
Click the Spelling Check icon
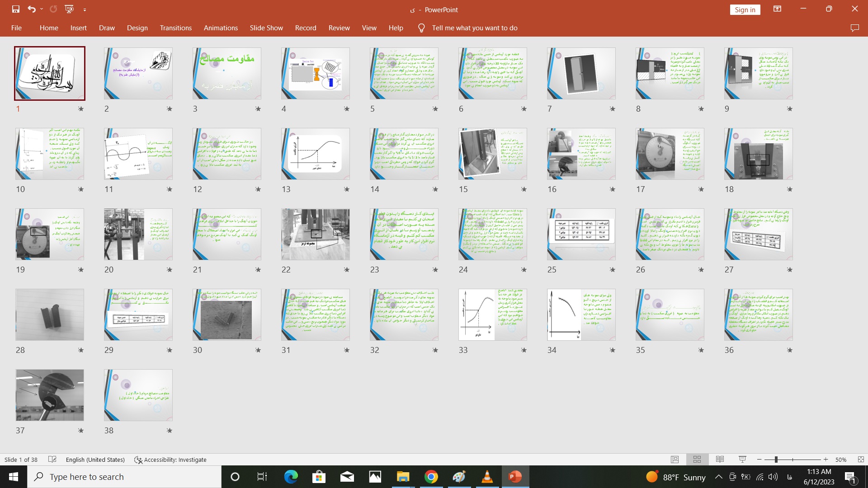pos(52,460)
